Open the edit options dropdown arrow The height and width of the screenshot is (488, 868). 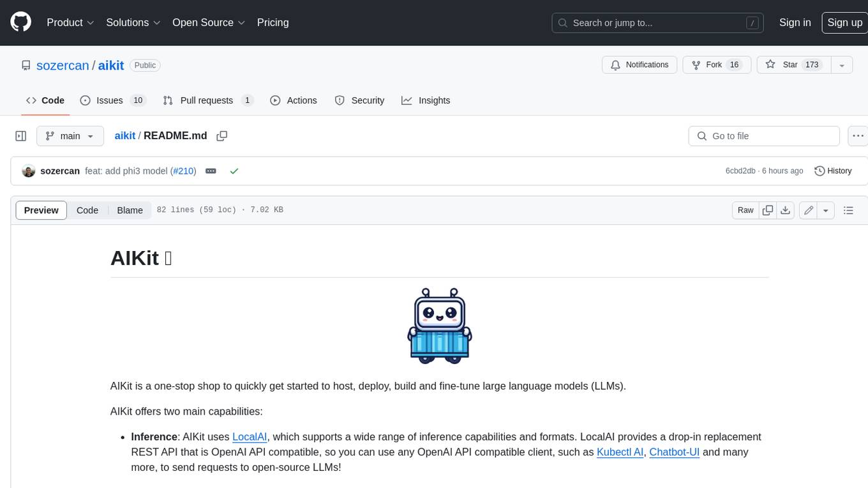coord(826,210)
